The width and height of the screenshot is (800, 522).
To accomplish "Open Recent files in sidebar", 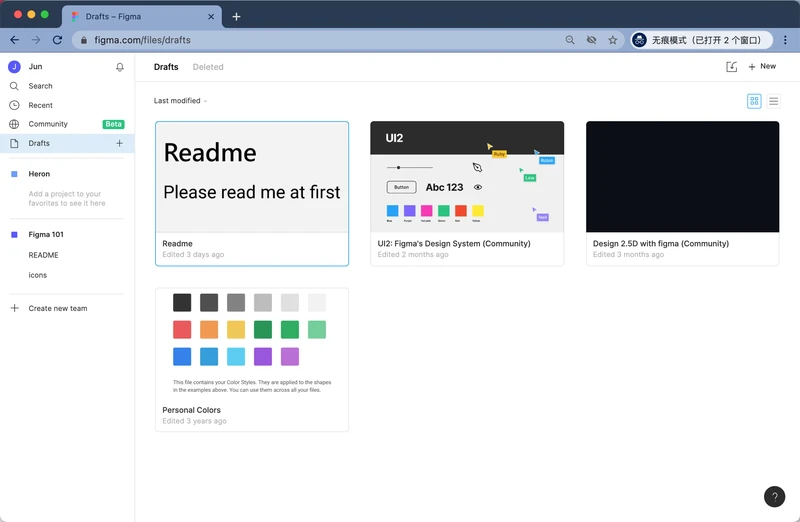I will [x=40, y=105].
